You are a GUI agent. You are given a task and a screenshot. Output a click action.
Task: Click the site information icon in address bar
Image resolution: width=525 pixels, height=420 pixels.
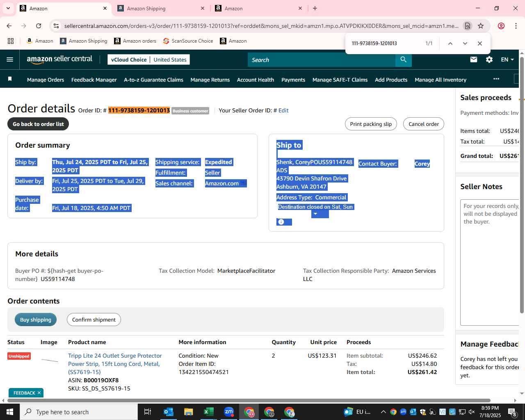tap(56, 26)
